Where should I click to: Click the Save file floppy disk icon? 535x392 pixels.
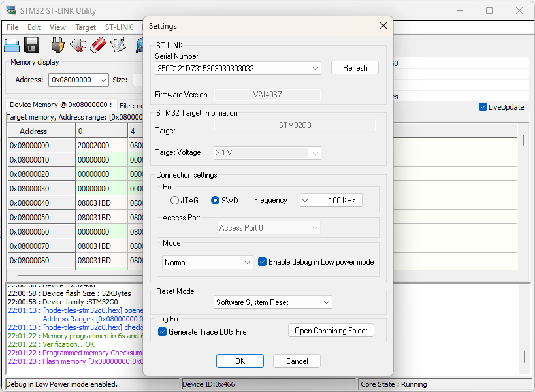[32, 45]
